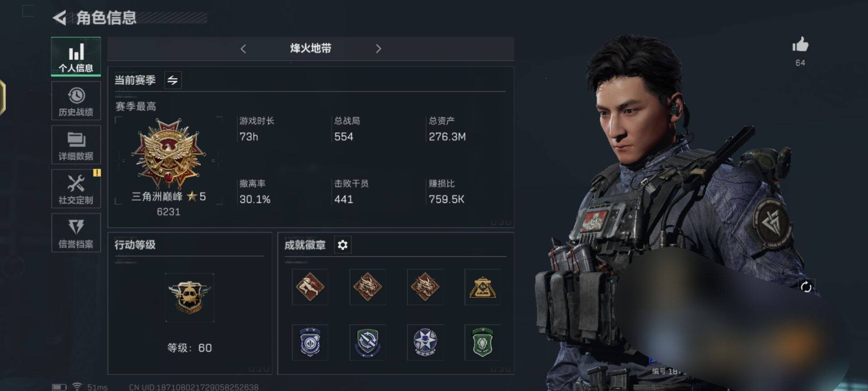Screen dimensions: 868x391
Task: Open the 烽火地带 mode selector
Action: click(x=311, y=49)
